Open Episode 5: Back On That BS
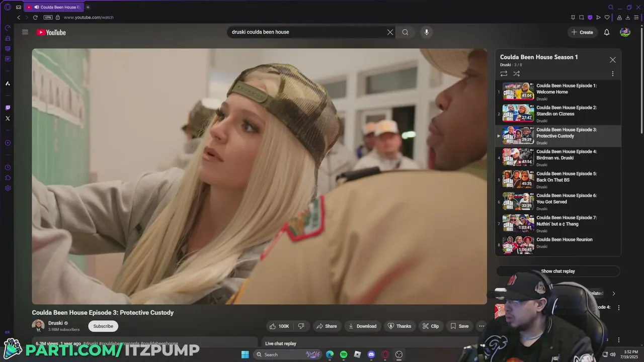Viewport: 644px width, 362px height. coord(558,180)
